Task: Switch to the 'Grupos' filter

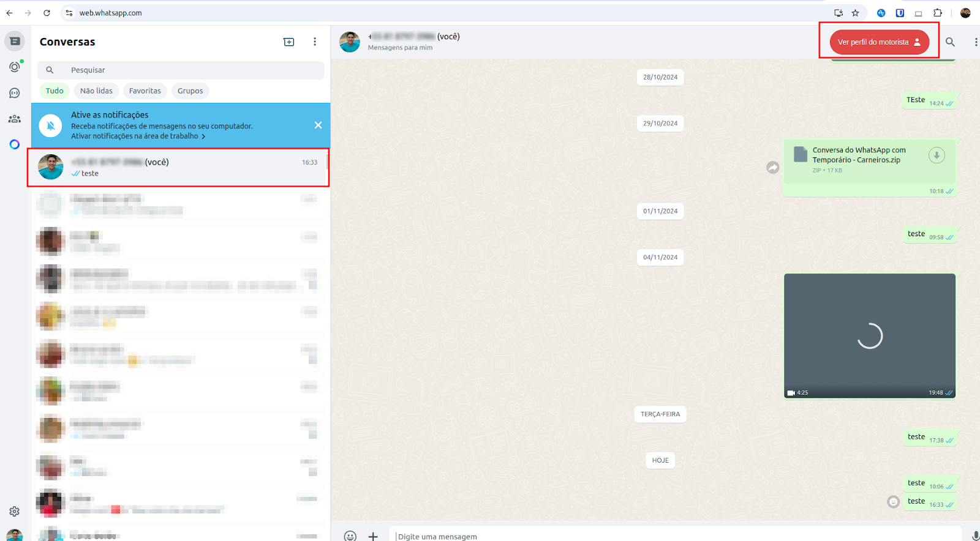Action: click(x=190, y=91)
